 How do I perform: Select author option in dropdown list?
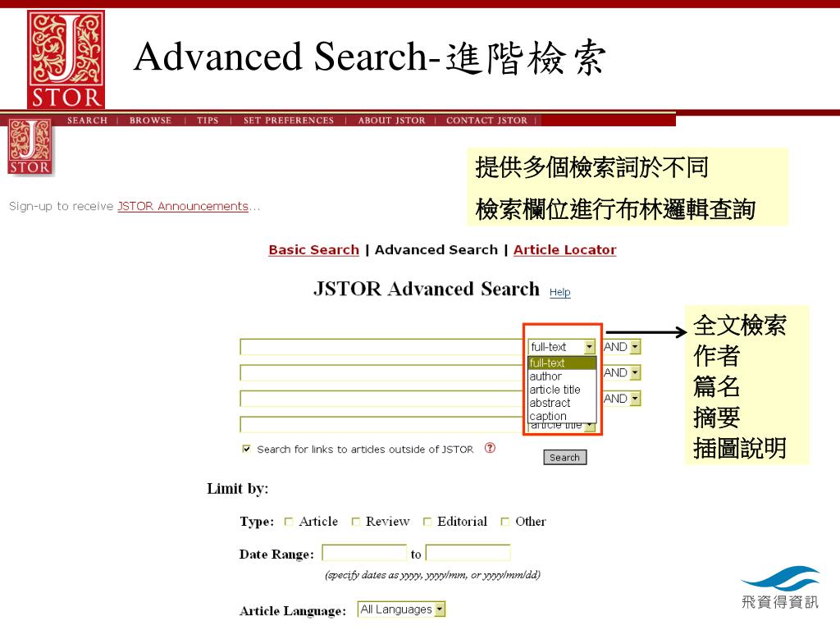[x=562, y=376]
